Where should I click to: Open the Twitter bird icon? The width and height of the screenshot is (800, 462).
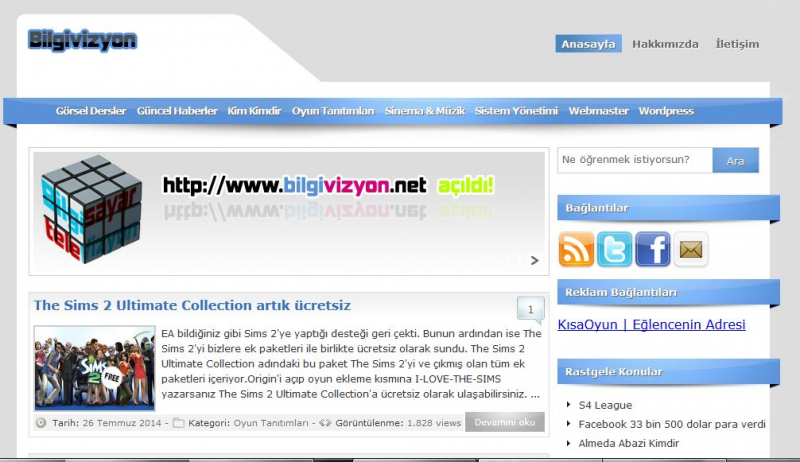click(x=614, y=249)
